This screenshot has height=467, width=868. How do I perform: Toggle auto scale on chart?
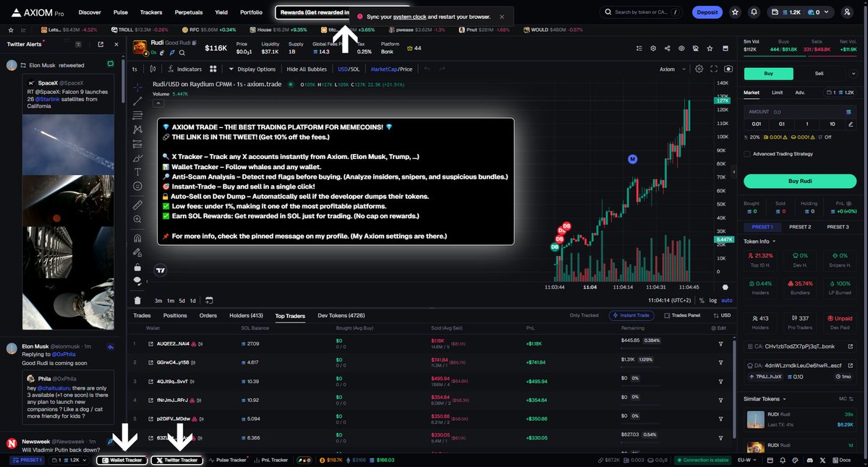pyautogui.click(x=727, y=300)
